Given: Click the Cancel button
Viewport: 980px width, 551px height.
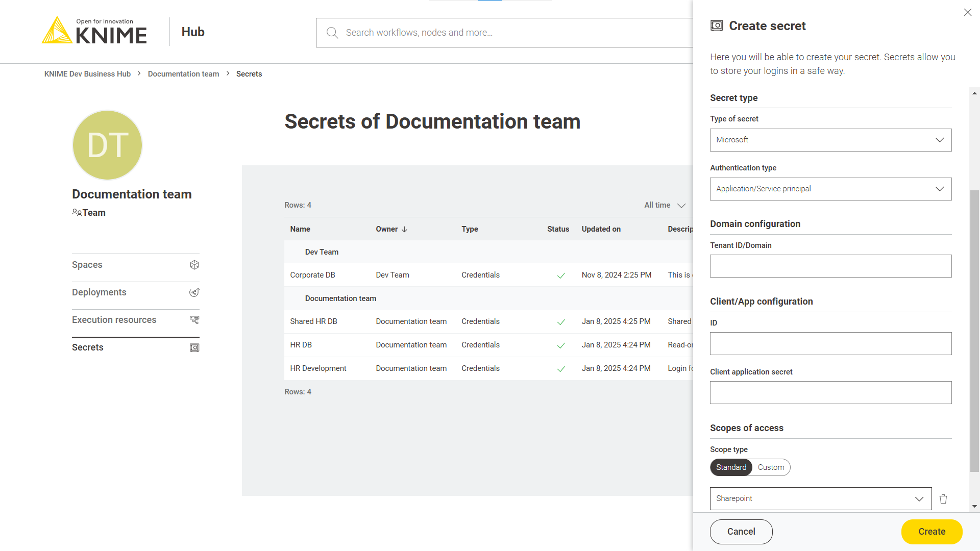Looking at the screenshot, I should (741, 532).
